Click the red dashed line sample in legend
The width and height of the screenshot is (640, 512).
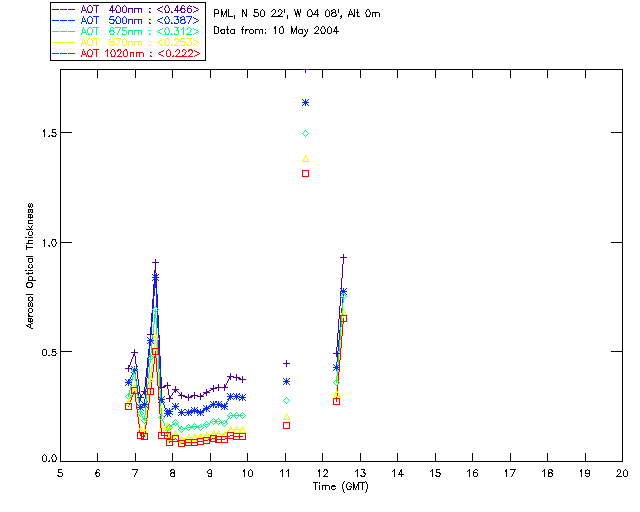(x=64, y=53)
